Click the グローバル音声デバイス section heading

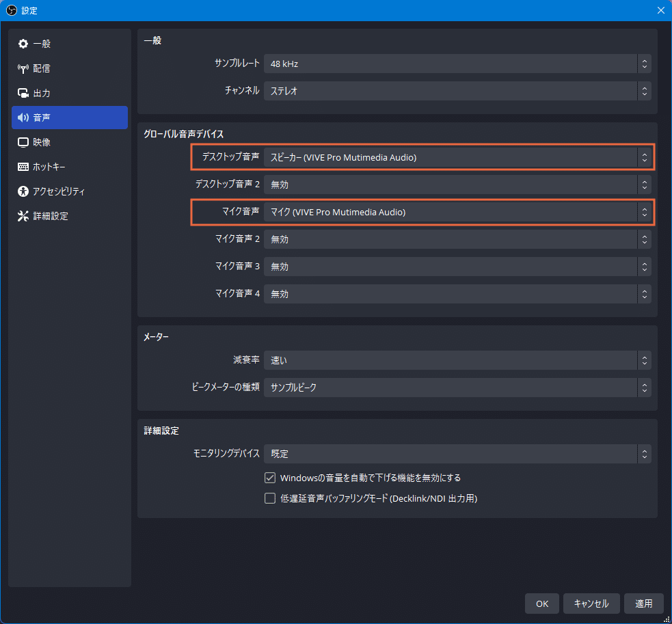(183, 134)
